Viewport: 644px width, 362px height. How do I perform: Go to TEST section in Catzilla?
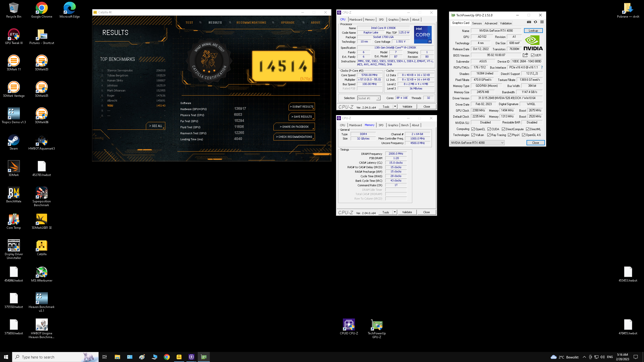(189, 23)
